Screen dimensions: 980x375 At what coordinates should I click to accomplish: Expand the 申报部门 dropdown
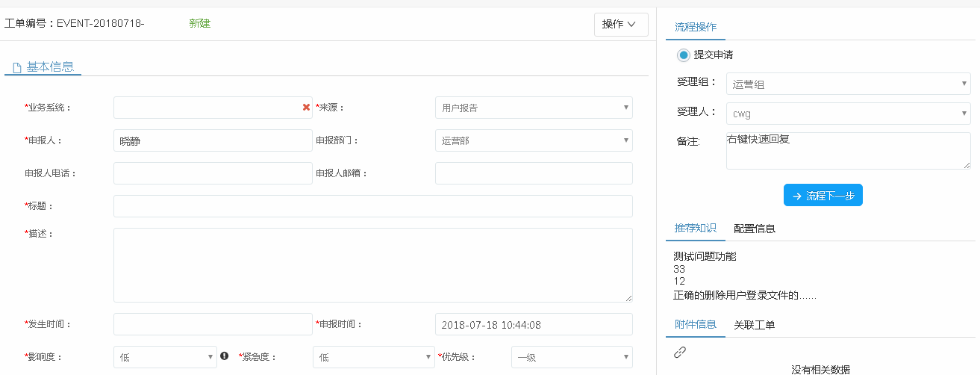(x=533, y=140)
